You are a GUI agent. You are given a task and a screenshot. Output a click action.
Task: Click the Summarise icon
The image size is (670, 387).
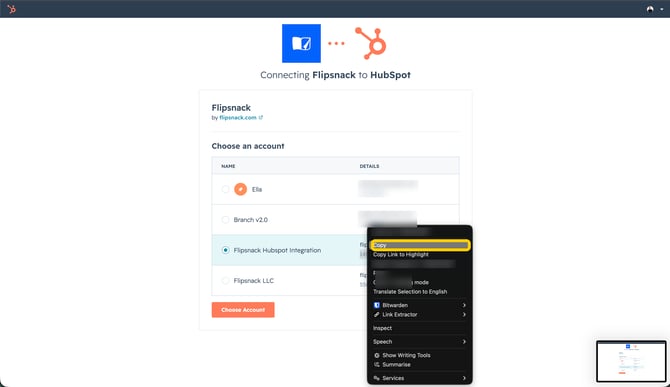[376, 364]
